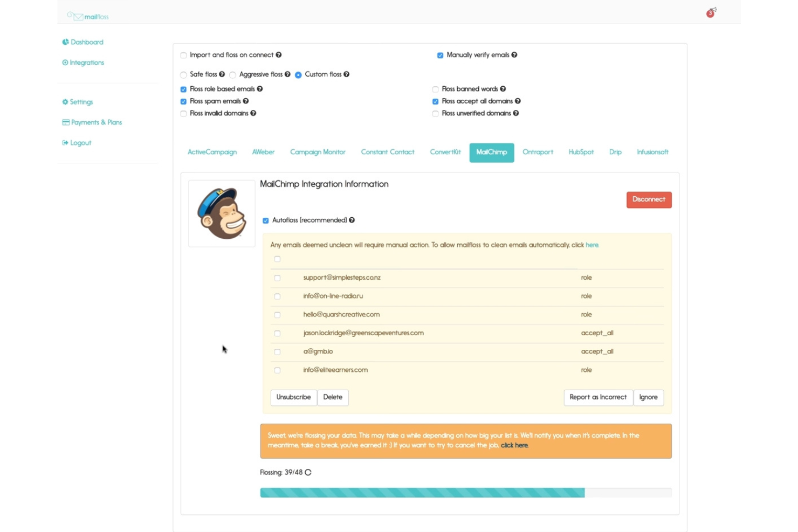Open Settings in sidebar
798x532 pixels.
click(x=78, y=102)
